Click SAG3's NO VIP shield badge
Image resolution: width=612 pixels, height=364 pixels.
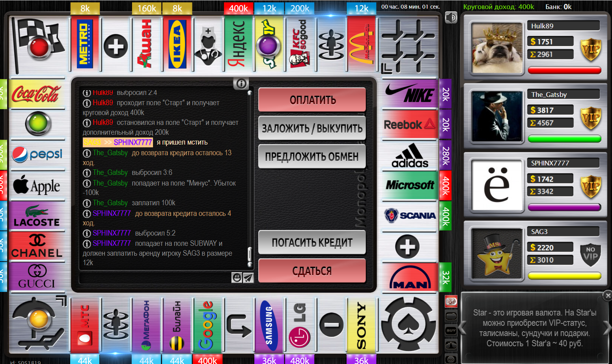(591, 255)
